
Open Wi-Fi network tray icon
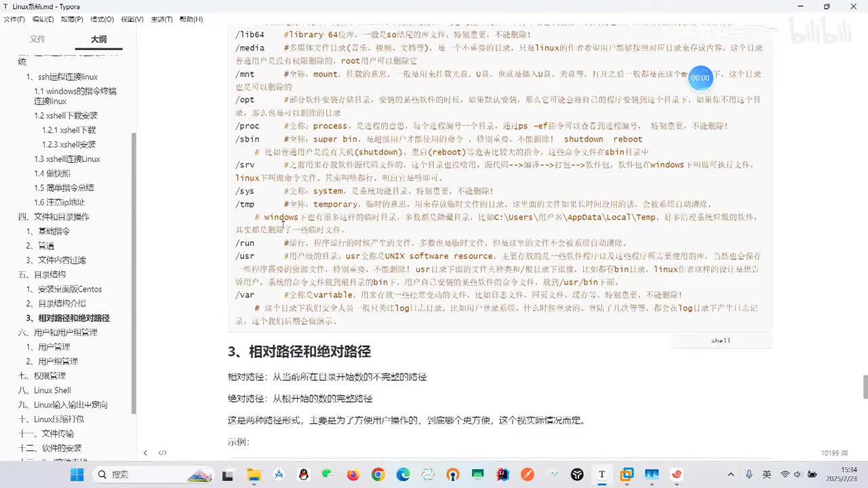[785, 474]
